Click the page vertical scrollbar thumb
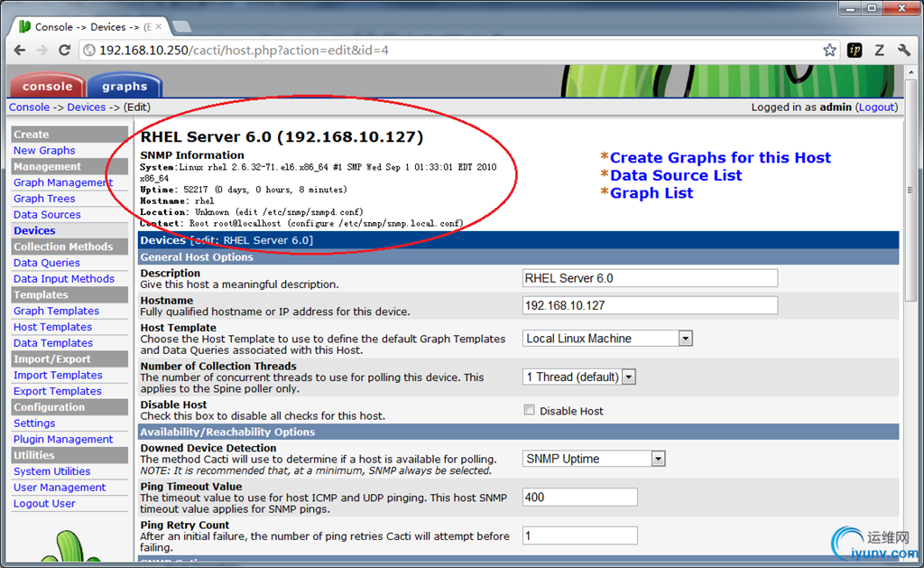Screen dimensions: 924x568 tap(910, 191)
